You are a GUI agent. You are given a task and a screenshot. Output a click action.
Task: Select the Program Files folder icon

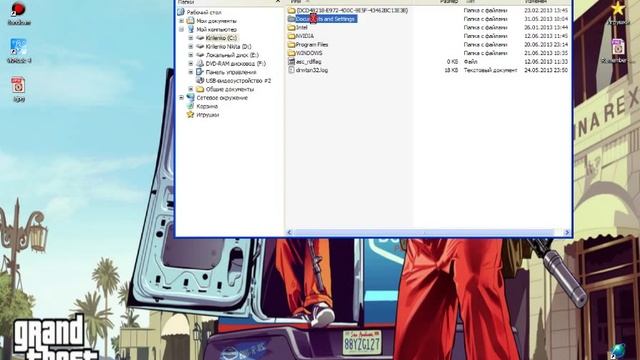291,44
